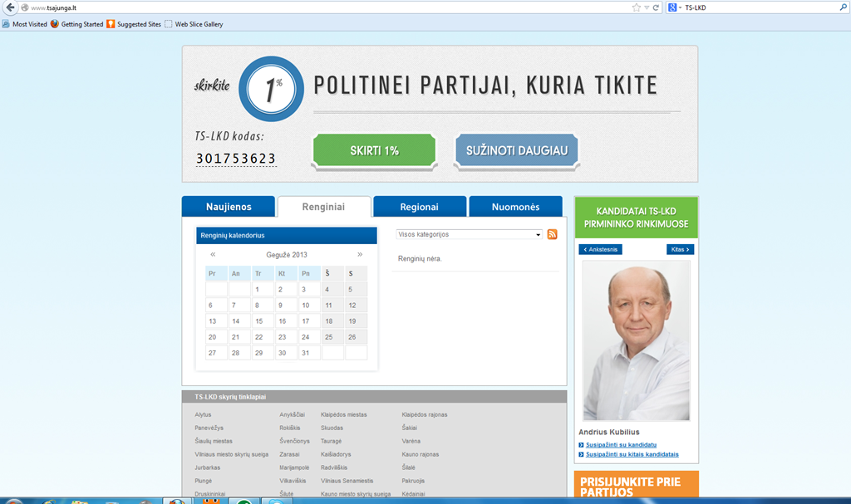Open the Getting Started bookmark
This screenshot has width=851, height=504.
[x=76, y=24]
